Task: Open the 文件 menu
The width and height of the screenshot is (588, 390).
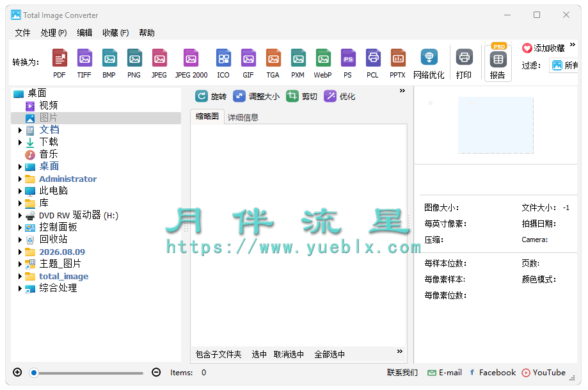Action: [x=22, y=33]
